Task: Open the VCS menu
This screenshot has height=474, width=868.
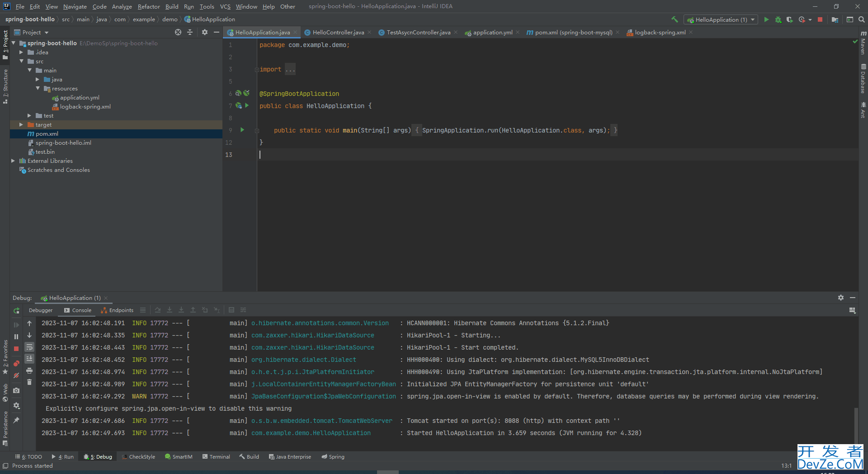Action: point(225,6)
